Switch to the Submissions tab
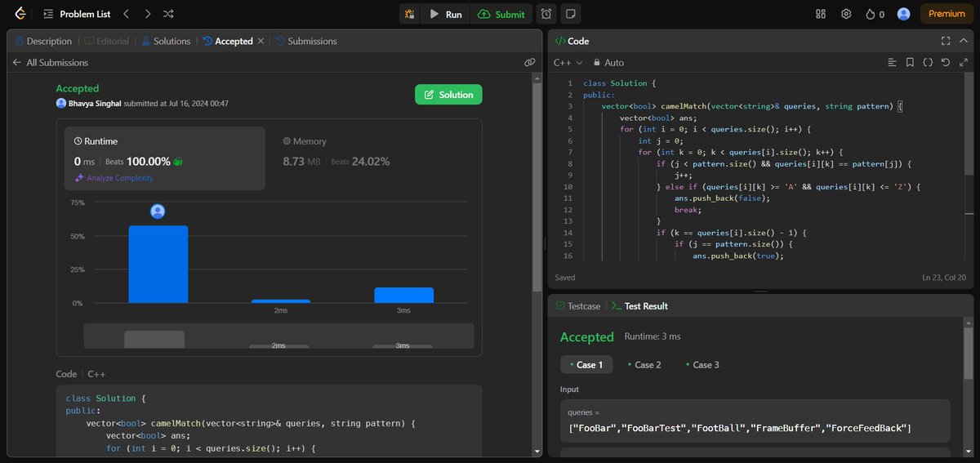This screenshot has height=463, width=980. (306, 41)
